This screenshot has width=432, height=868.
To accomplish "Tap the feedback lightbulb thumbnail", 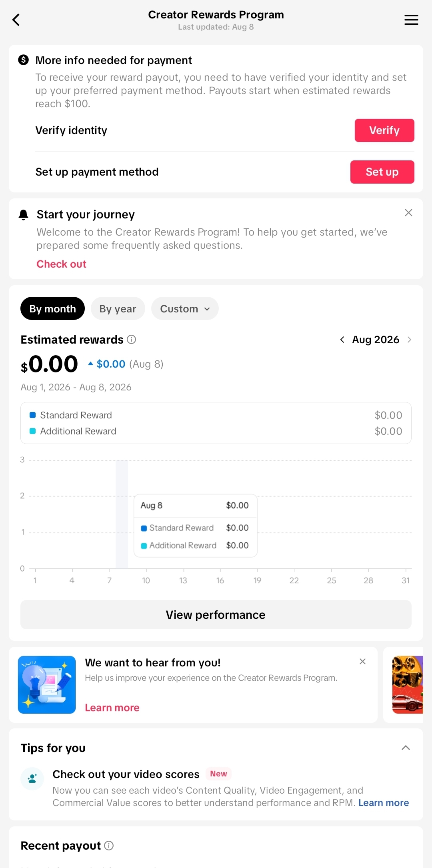I will pos(47,685).
